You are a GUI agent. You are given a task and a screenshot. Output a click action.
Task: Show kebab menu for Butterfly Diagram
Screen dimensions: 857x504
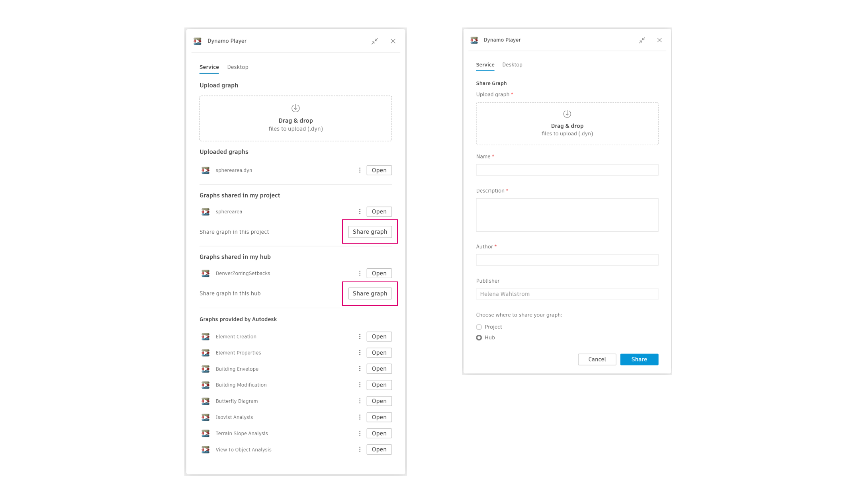pos(360,401)
